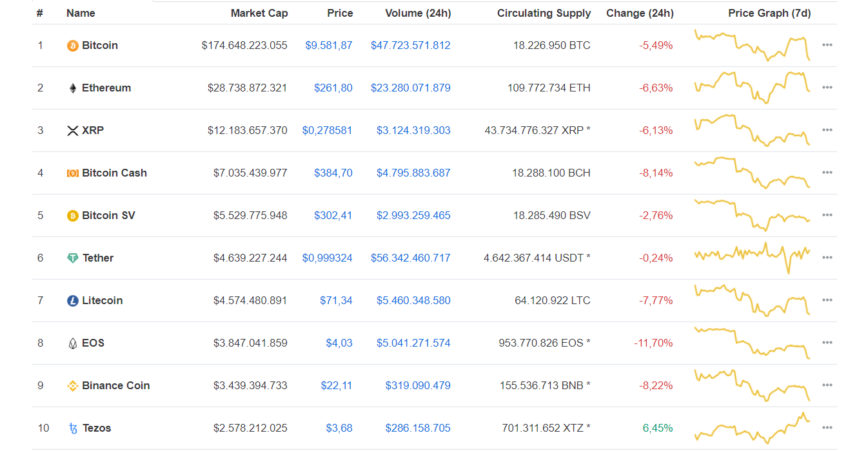
Task: Click the XRP logo icon
Action: pos(73,131)
